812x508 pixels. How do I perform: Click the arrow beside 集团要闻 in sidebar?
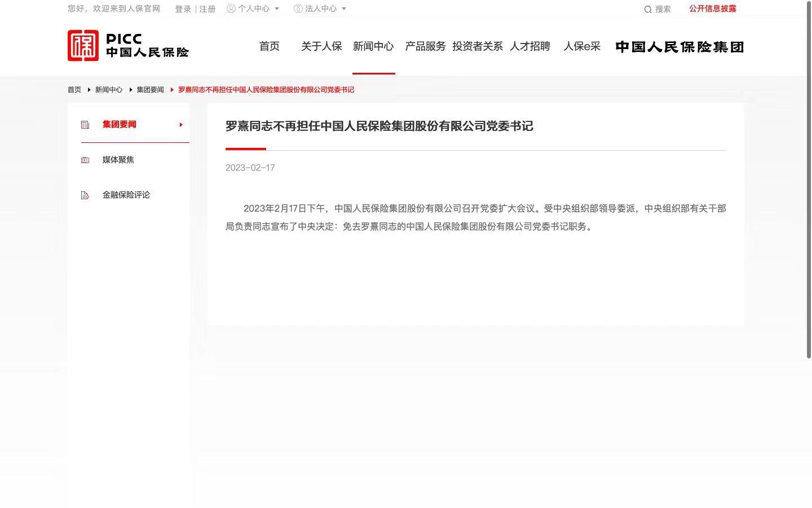click(x=181, y=125)
